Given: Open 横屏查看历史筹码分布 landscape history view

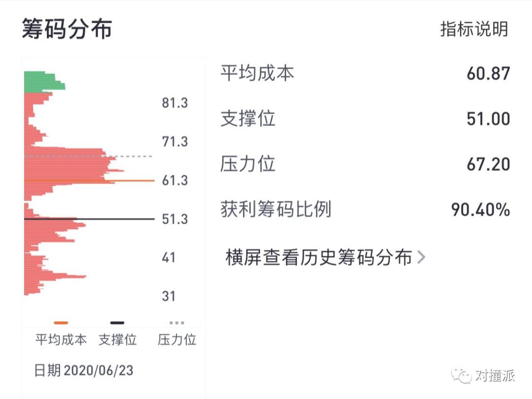Looking at the screenshot, I should tap(318, 257).
